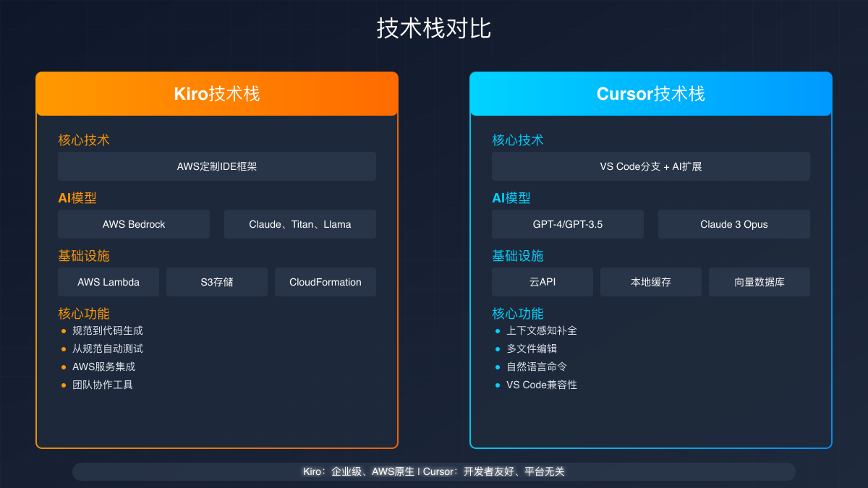Image resolution: width=868 pixels, height=488 pixels.
Task: Click the CloudFormation chip
Action: 325,282
